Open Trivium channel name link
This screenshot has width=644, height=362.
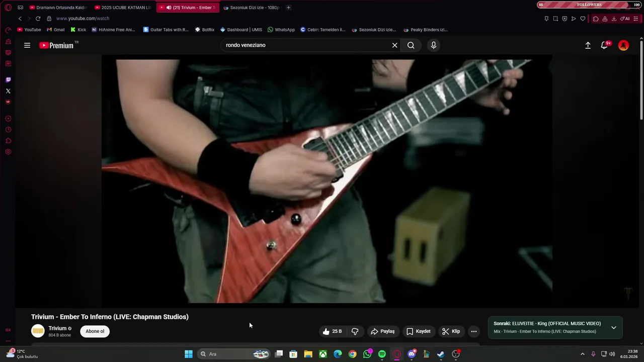click(x=57, y=328)
